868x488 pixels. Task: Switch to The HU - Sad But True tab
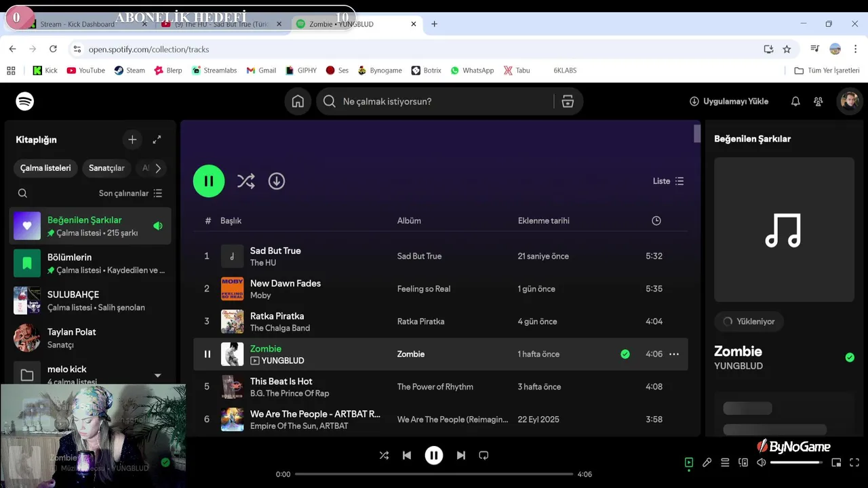222,24
